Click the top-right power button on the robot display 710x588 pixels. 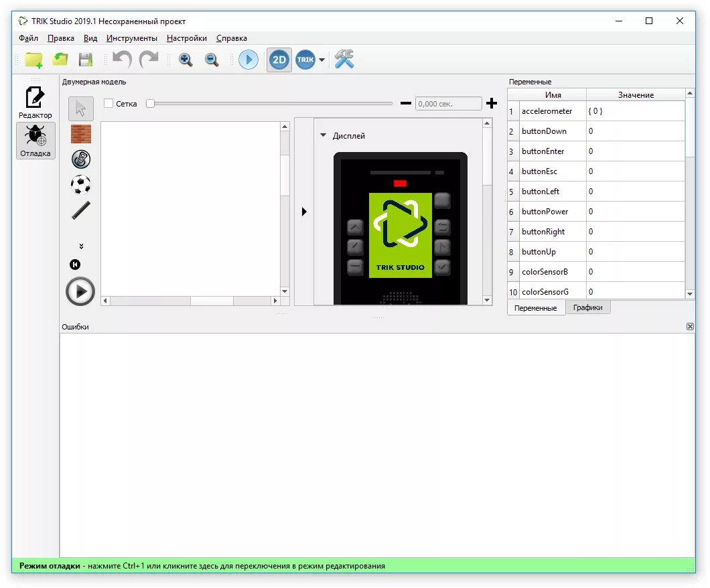click(x=442, y=200)
